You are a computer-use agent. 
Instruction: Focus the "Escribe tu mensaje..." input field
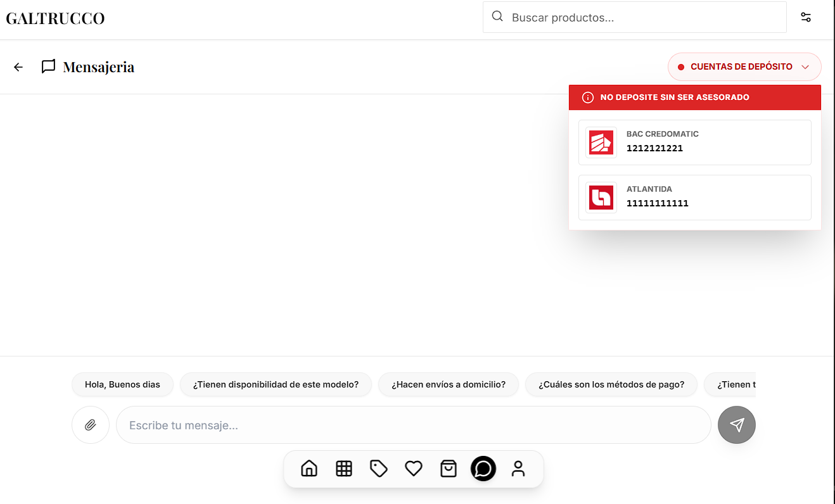click(x=413, y=425)
